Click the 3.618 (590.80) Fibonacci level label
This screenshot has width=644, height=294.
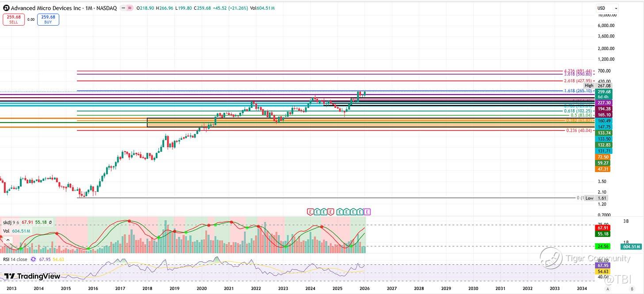click(579, 74)
